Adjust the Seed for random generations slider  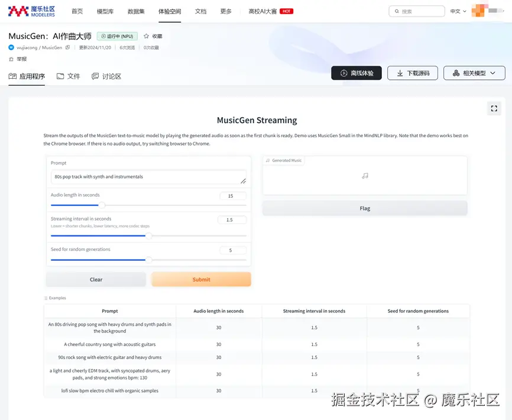(x=148, y=260)
